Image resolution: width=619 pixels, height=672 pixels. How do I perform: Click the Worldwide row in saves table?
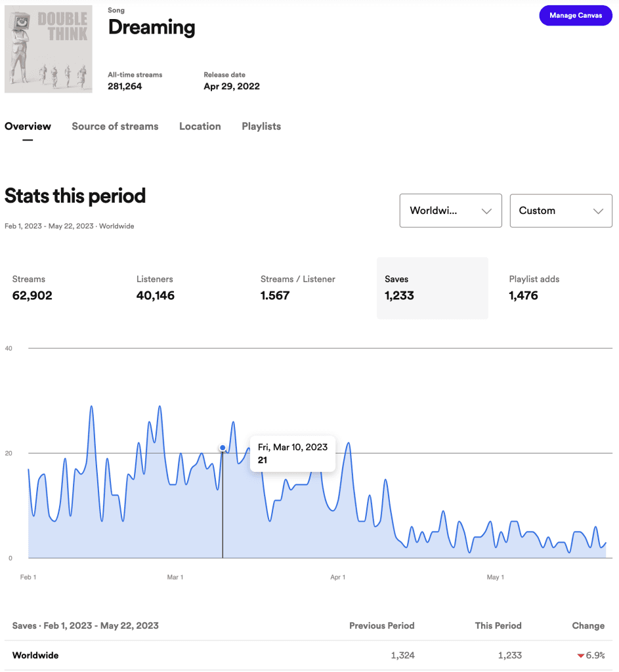[x=309, y=656]
